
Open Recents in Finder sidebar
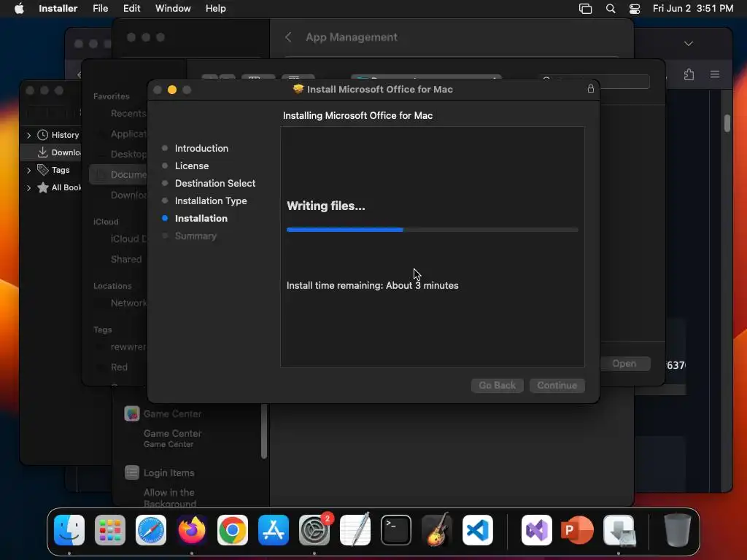128,113
